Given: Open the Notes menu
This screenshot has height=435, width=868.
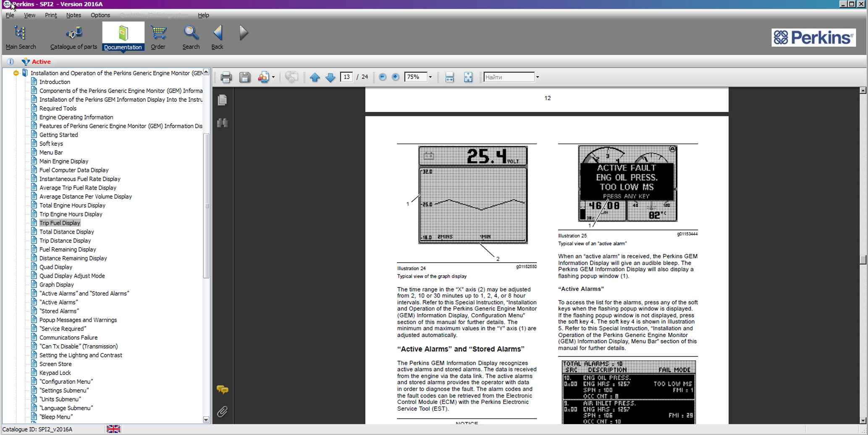Looking at the screenshot, I should click(73, 15).
